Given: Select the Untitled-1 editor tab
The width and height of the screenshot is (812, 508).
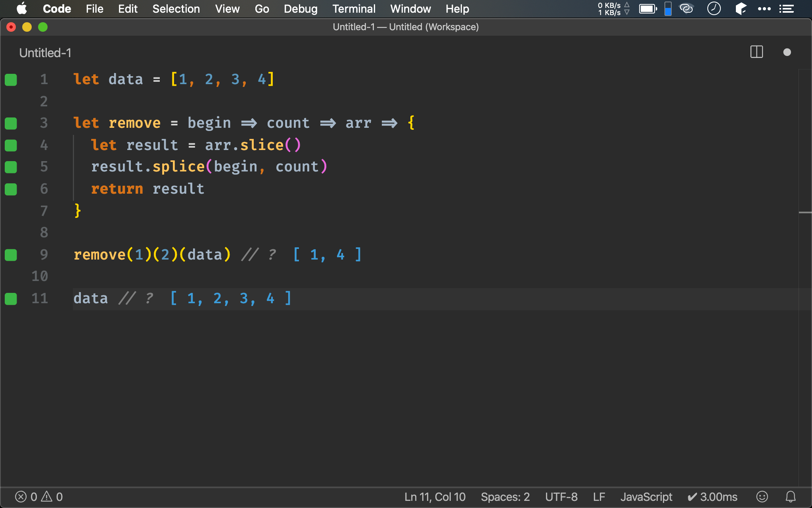Looking at the screenshot, I should tap(45, 53).
